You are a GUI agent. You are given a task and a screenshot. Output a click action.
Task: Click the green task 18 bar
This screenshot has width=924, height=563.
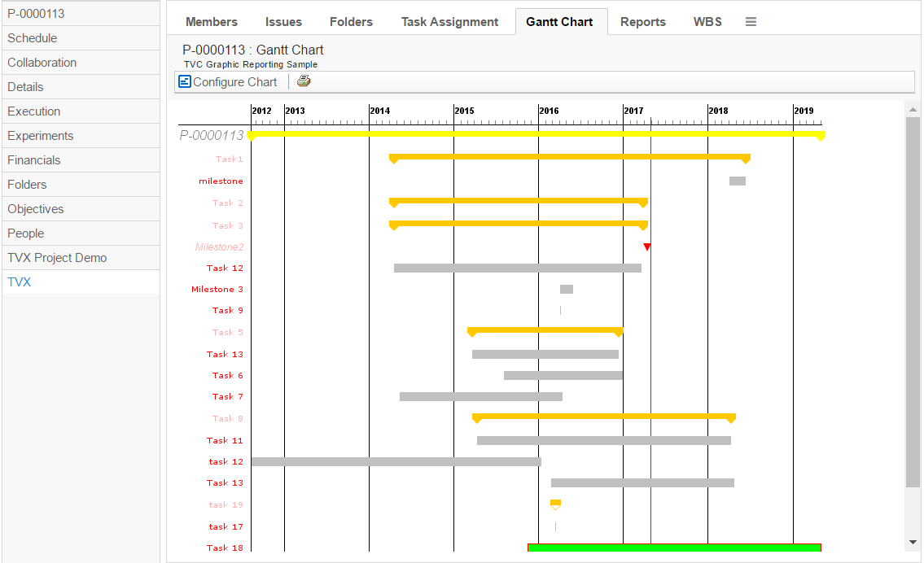pos(674,548)
